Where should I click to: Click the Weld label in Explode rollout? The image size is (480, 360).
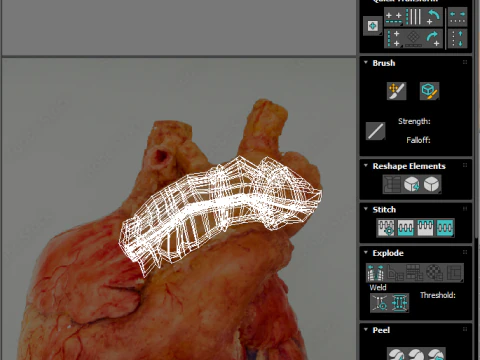[x=378, y=287]
